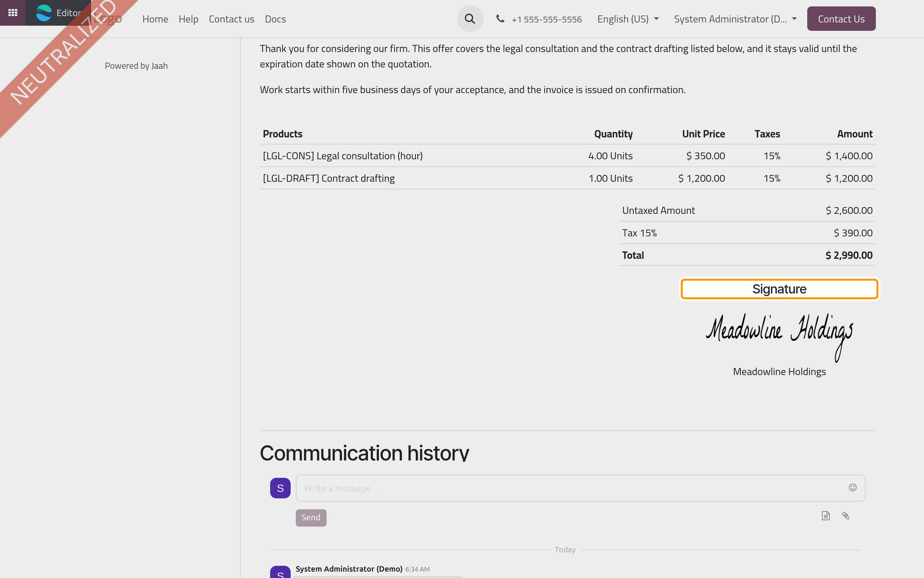The image size is (924, 578).
Task: Click the canned response document icon
Action: click(x=826, y=516)
